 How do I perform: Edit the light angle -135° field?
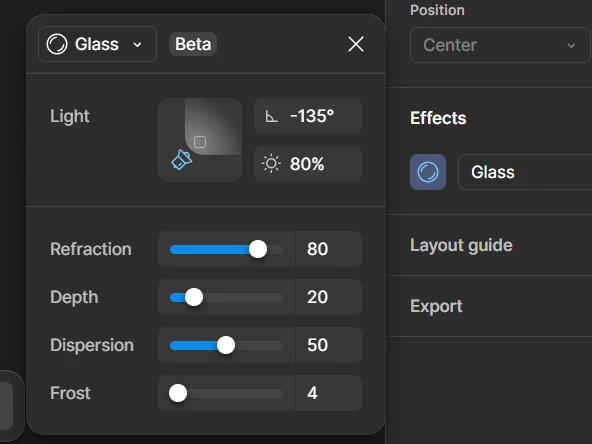coord(308,116)
